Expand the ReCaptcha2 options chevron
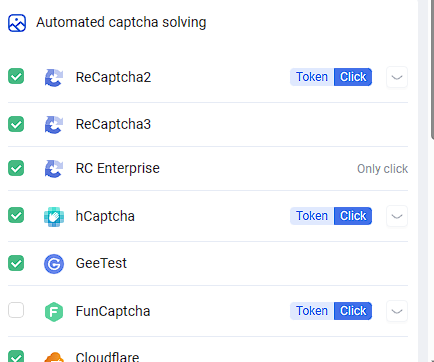Image resolution: width=434 pixels, height=362 pixels. (397, 77)
